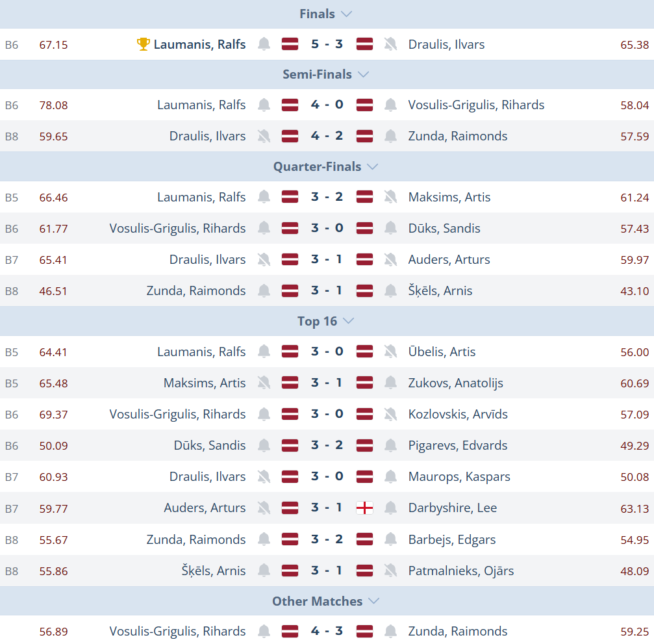This screenshot has width=654, height=644.
Task: Collapse the Top 16 section
Action: 349,321
